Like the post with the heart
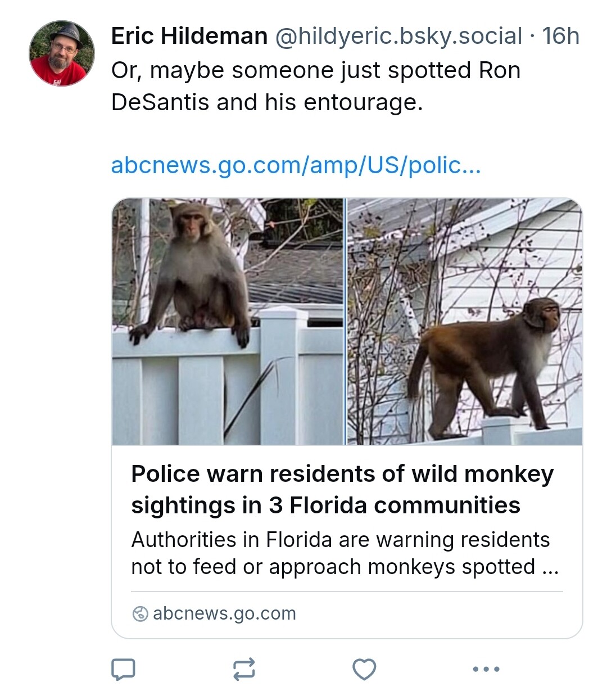 (x=364, y=669)
